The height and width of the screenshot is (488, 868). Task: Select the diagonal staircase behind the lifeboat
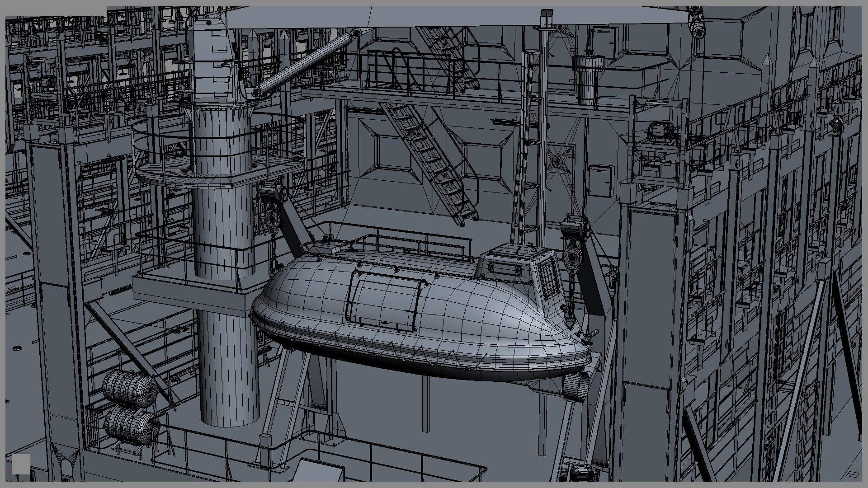[x=429, y=164]
